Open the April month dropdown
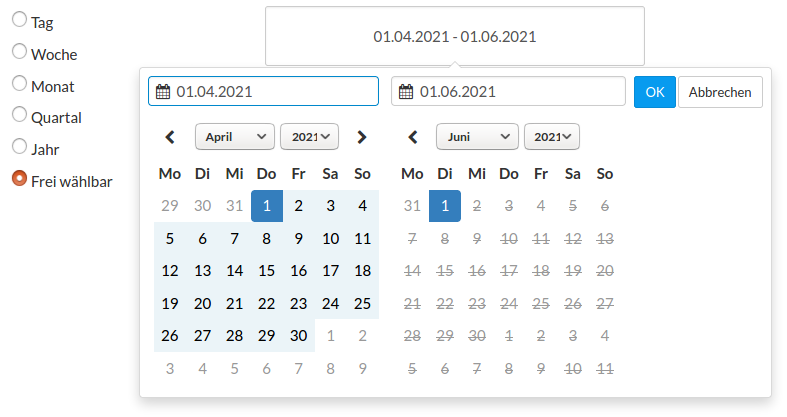Viewport: 787px width, 417px height. [235, 137]
